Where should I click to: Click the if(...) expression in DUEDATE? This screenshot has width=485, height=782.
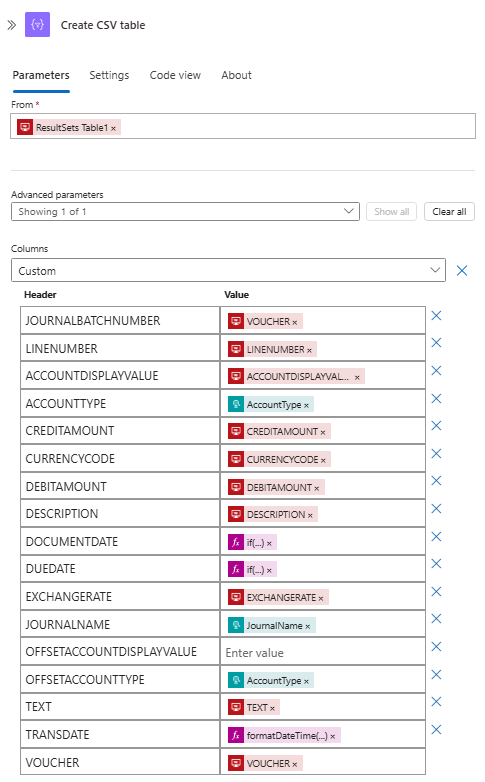[x=255, y=570]
